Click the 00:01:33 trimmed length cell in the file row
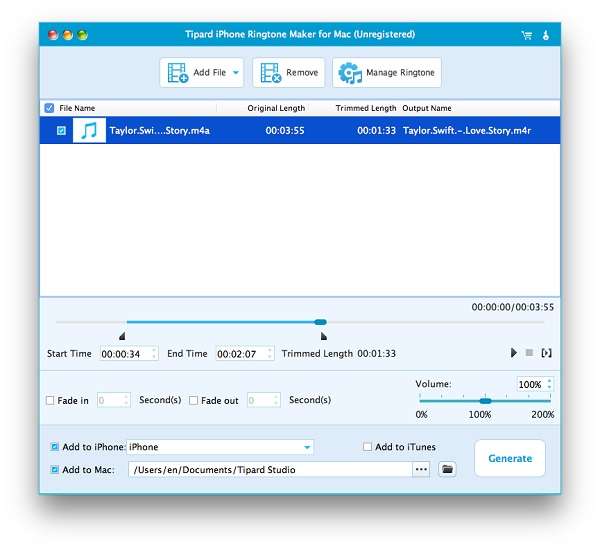The image size is (600, 550). click(377, 131)
